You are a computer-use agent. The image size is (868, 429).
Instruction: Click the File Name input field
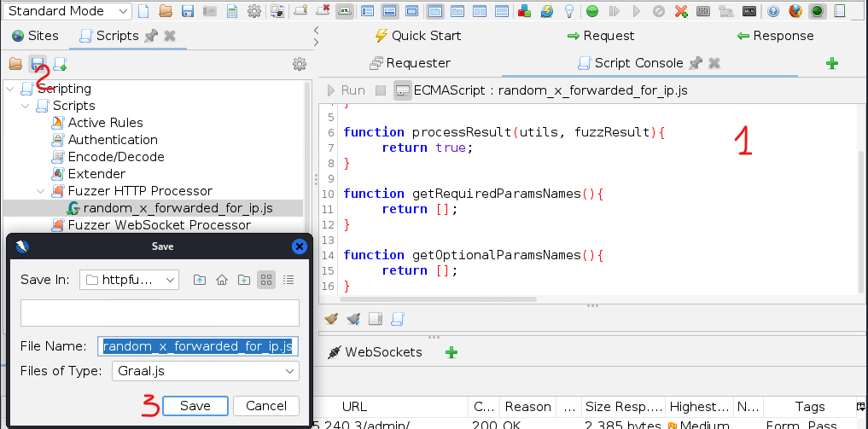pyautogui.click(x=198, y=345)
